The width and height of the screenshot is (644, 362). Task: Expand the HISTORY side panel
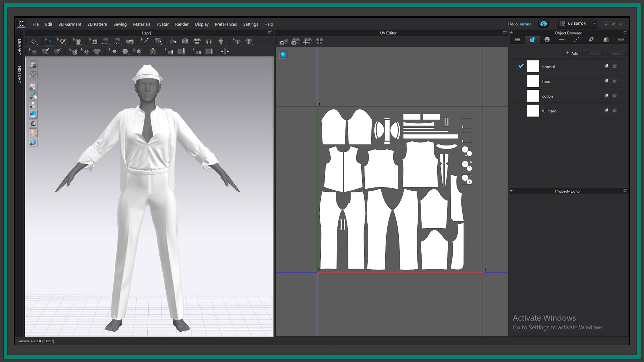pyautogui.click(x=19, y=74)
